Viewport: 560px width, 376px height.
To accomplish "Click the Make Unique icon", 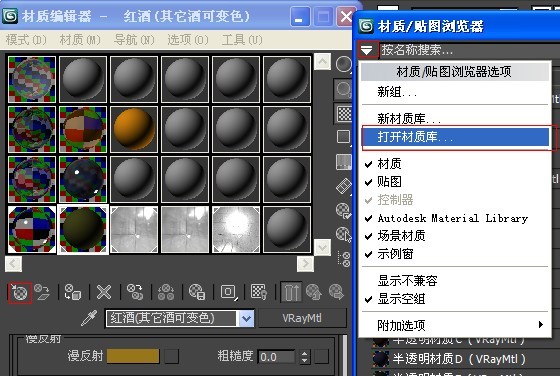I will point(166,292).
